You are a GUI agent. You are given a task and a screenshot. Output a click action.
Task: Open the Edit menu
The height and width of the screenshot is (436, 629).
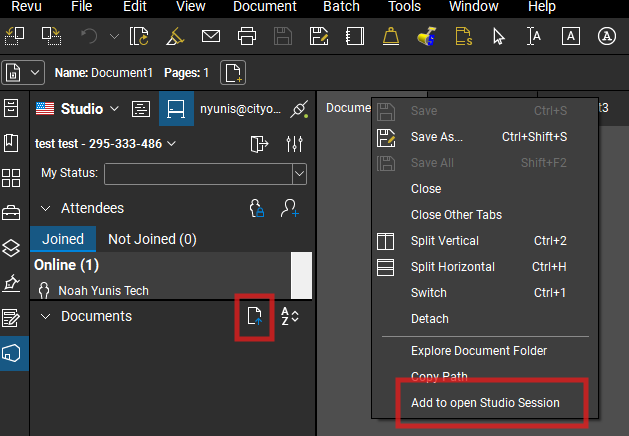point(135,6)
